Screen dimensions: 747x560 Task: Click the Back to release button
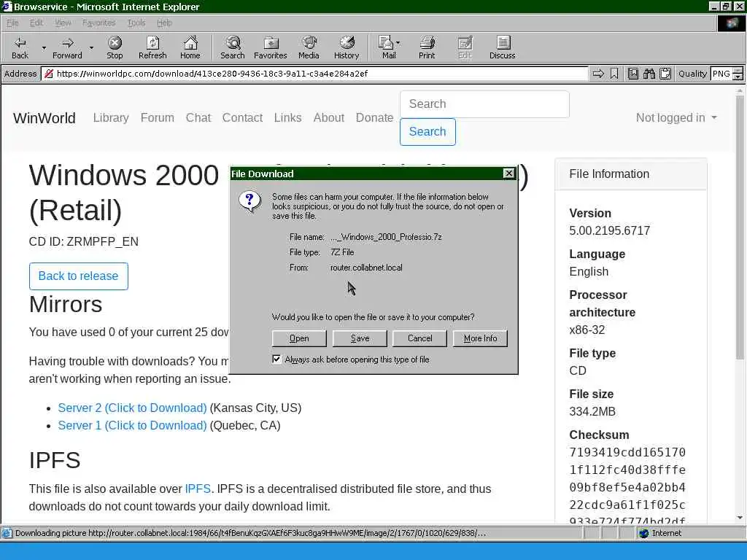click(x=79, y=276)
